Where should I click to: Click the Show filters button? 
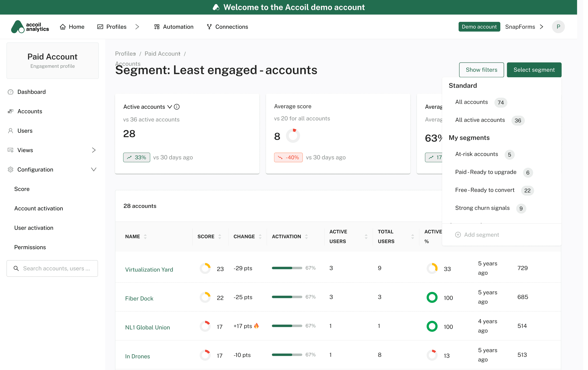[481, 70]
